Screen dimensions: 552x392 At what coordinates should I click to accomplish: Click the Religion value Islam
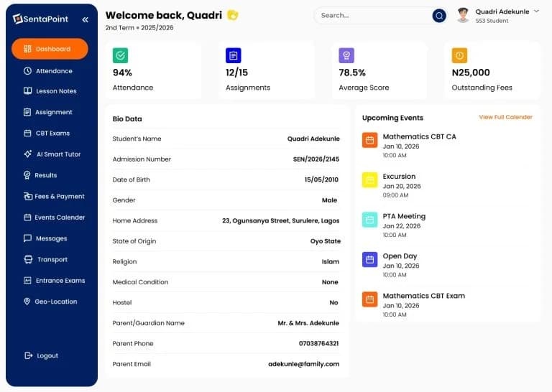click(330, 261)
